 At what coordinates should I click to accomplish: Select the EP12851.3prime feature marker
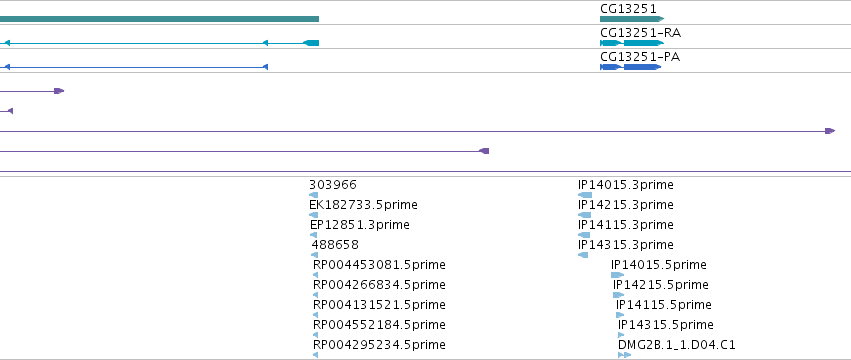tap(314, 235)
